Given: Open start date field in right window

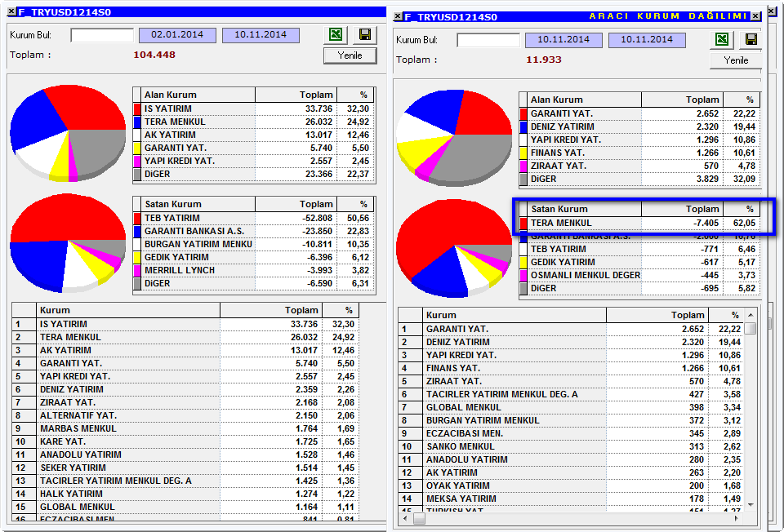Looking at the screenshot, I should tap(563, 40).
